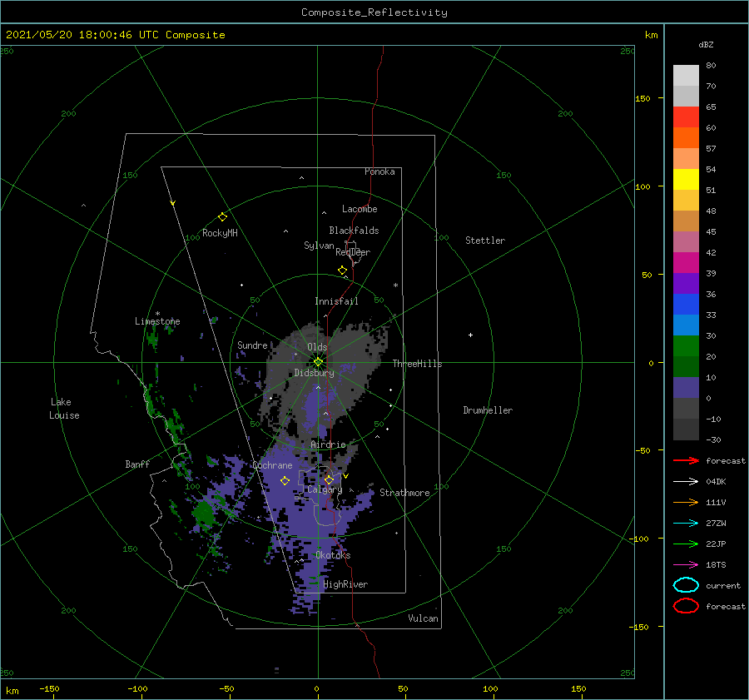This screenshot has height=700, width=749.
Task: Click the Didsbury label
Action: tap(315, 373)
